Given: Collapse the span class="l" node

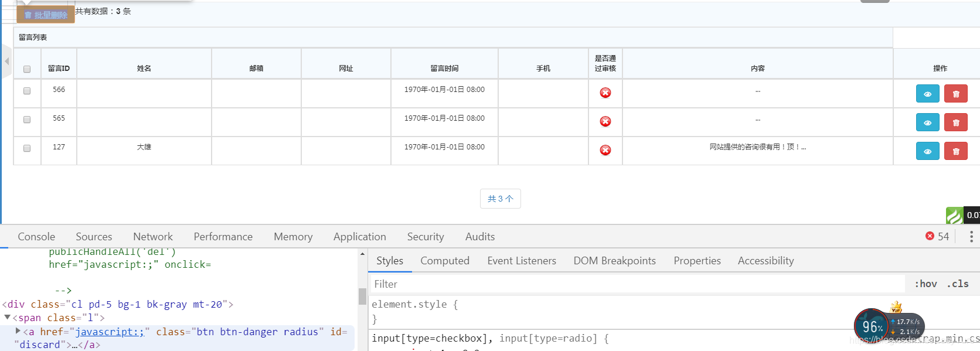Looking at the screenshot, I should pos(8,317).
